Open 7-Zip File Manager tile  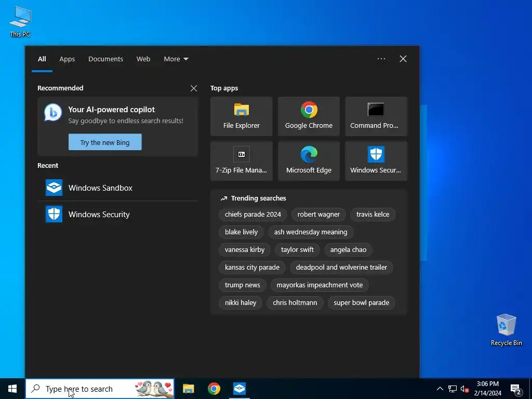click(241, 161)
